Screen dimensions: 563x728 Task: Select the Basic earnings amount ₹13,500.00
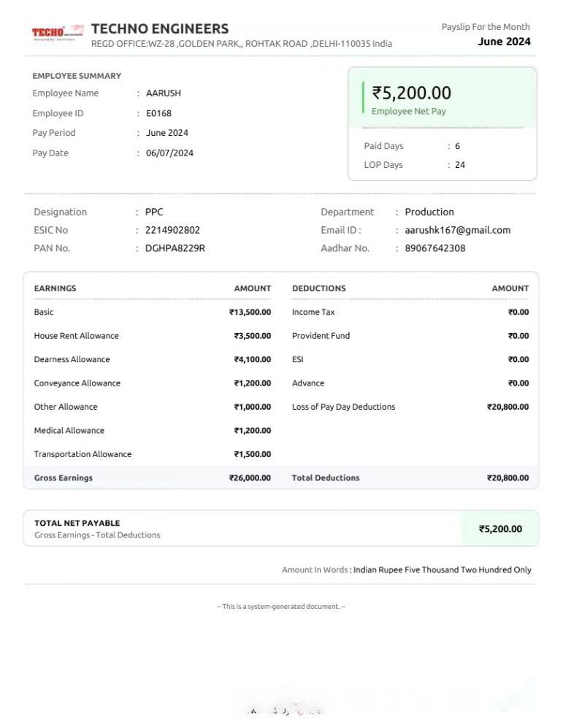pos(250,312)
